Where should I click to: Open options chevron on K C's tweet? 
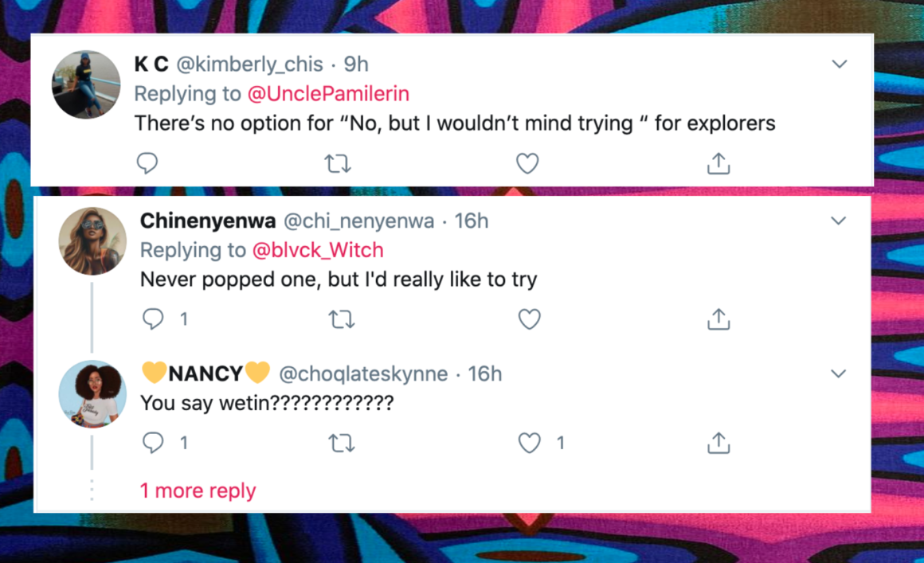coord(840,64)
